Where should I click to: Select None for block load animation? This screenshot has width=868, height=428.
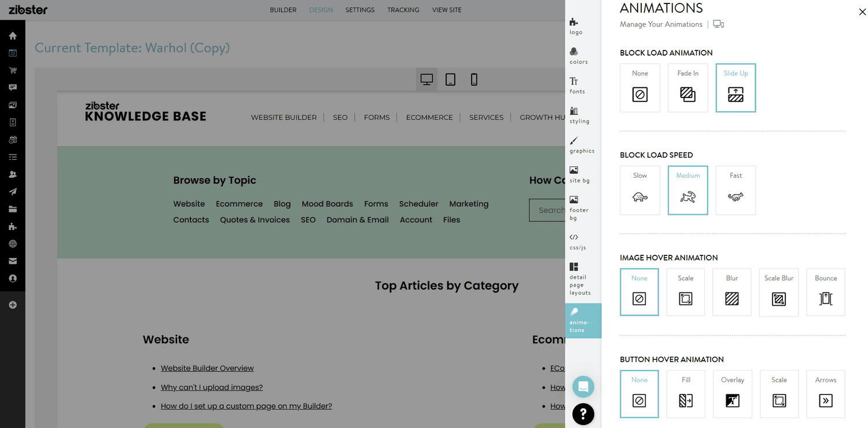(x=640, y=88)
